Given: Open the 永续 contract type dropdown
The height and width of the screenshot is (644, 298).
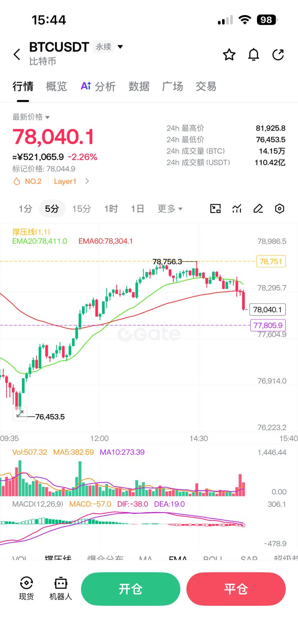Looking at the screenshot, I should point(108,47).
